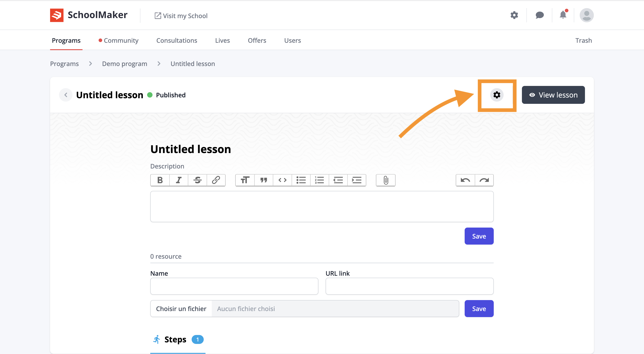Redo last edit in description editor

(484, 180)
